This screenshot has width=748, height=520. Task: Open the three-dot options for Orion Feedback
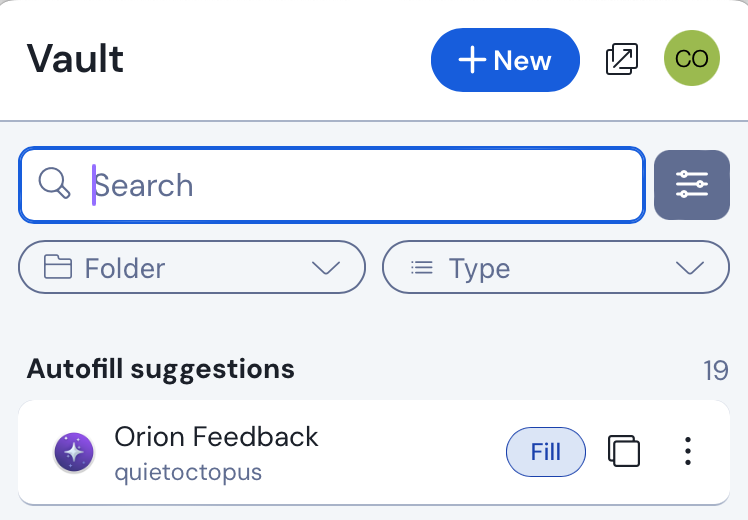click(688, 452)
